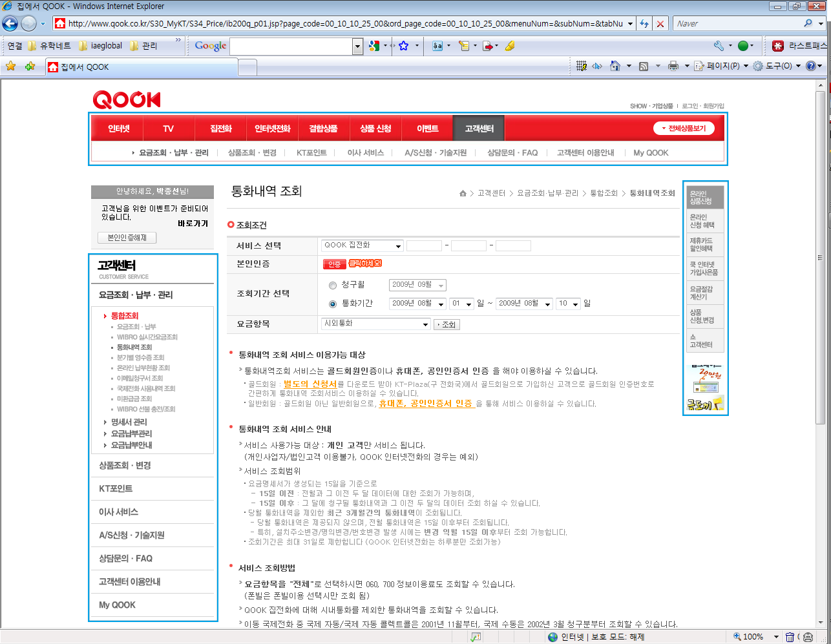Click the Naver search magnifier icon

point(808,23)
